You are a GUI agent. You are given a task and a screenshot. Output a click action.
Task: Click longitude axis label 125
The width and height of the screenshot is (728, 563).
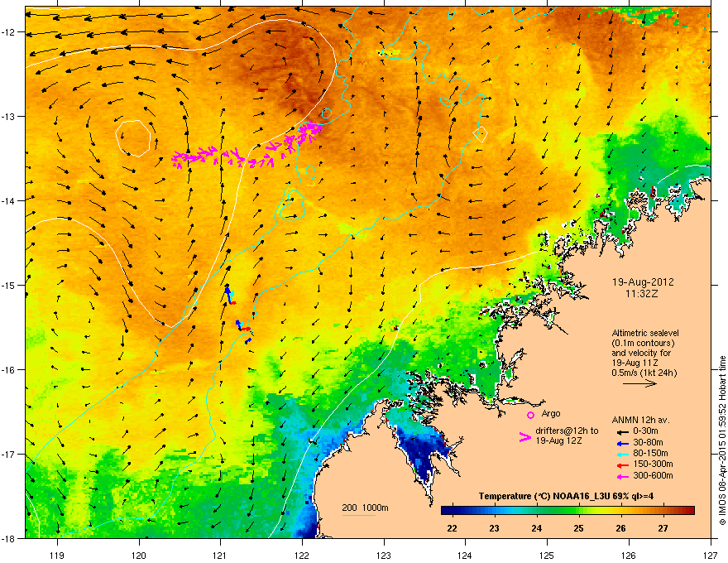coord(547,555)
